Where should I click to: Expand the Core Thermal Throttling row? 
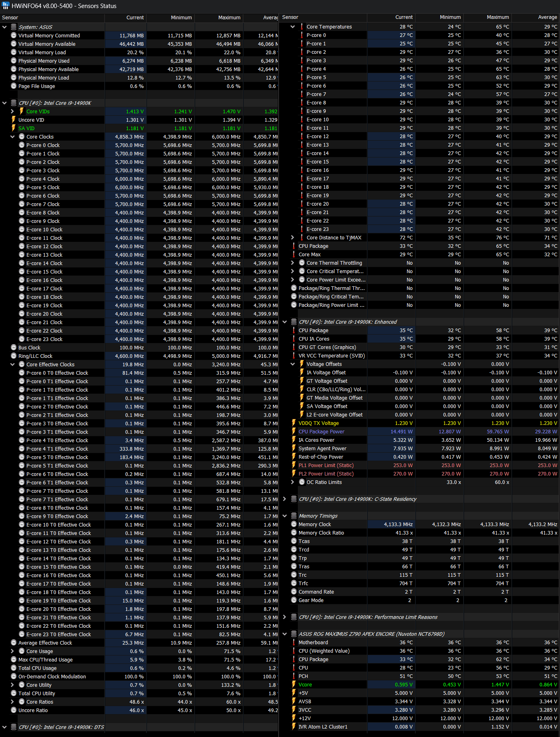point(293,263)
